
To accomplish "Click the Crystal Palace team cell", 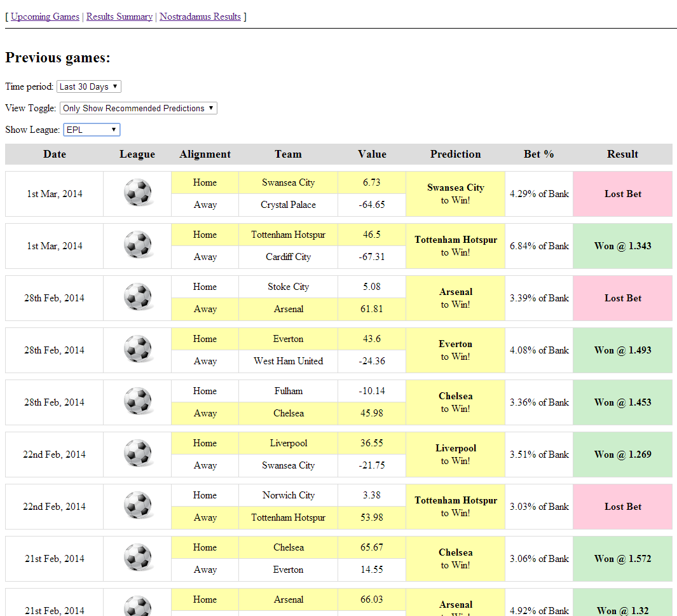I will [289, 205].
